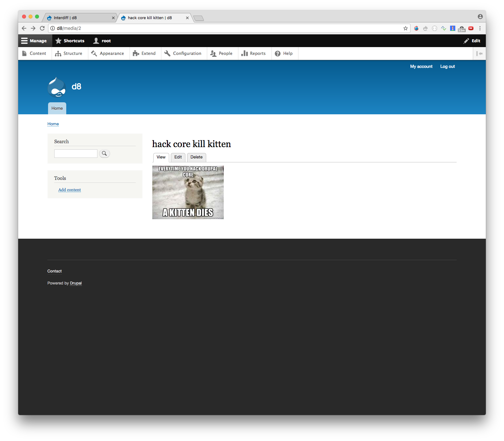Click the Log out link
This screenshot has height=441, width=504.
point(447,66)
